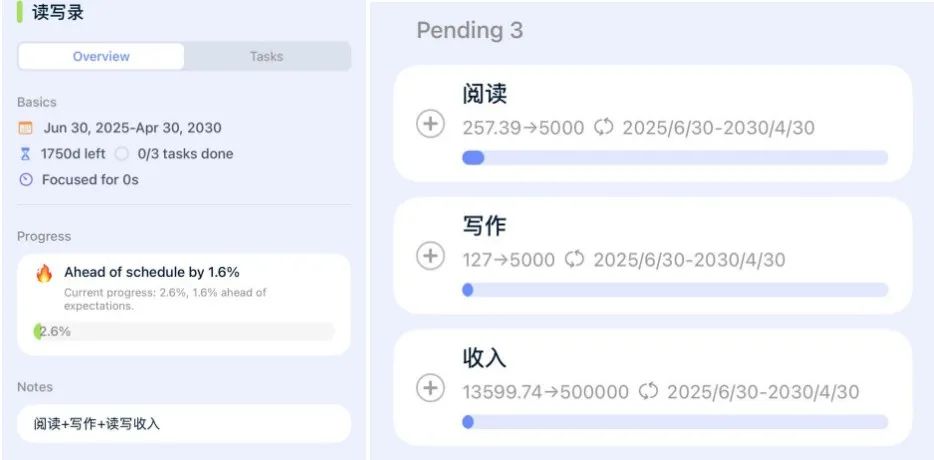Click the plus icon beside 收入

[430, 388]
